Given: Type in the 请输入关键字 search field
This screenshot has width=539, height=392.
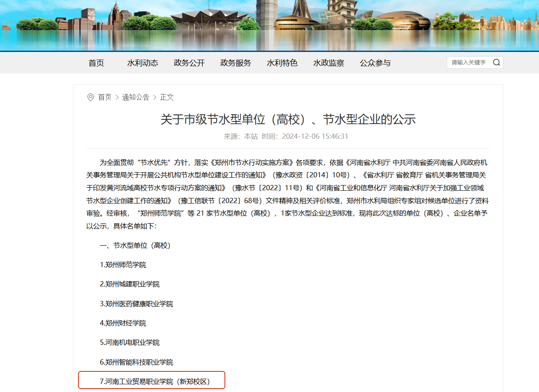Looking at the screenshot, I should click(469, 62).
